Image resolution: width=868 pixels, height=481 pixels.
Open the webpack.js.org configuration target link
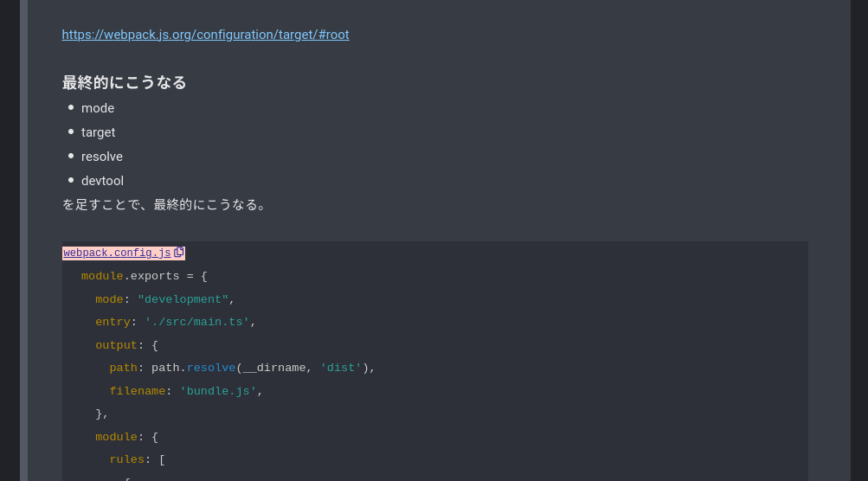click(x=205, y=35)
